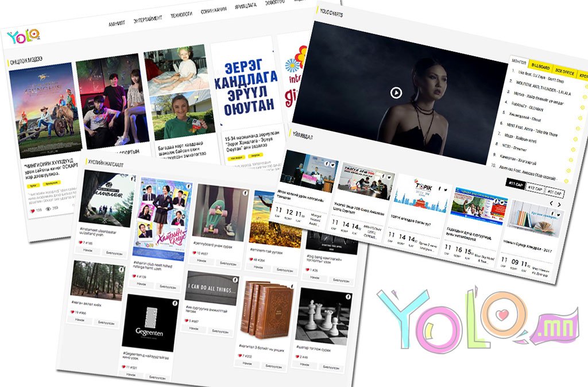Screen dimensions: 588x387
Task: Select the #12 САР chart month button
Action: coord(535,188)
